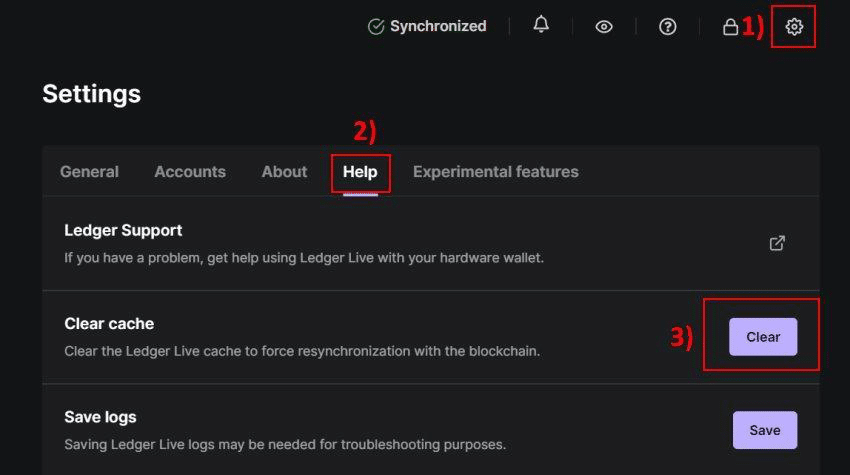Click Save to export logs
The width and height of the screenshot is (850, 475).
point(764,430)
